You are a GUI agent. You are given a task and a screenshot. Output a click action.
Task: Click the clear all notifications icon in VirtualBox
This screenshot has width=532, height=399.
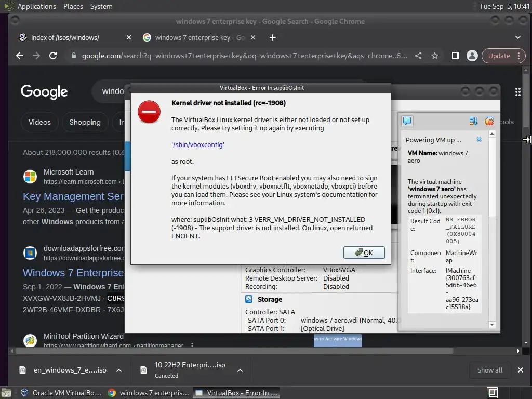[489, 121]
